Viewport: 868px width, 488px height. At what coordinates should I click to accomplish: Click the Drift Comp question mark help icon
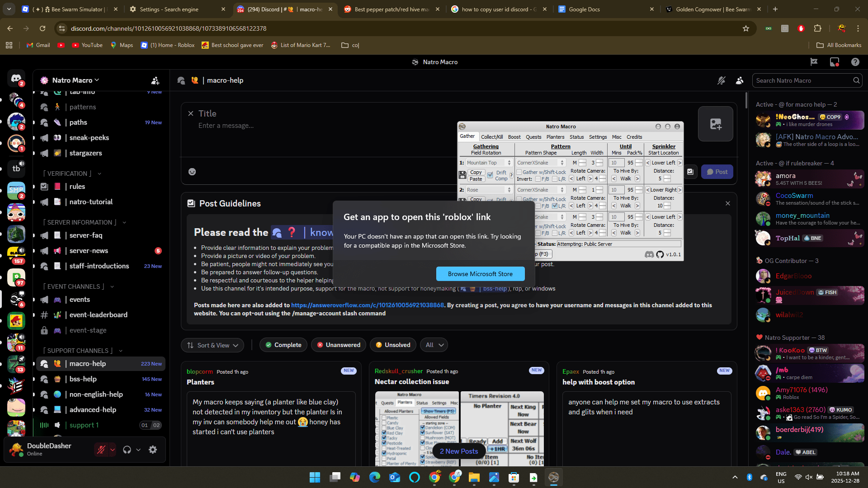[x=511, y=176]
